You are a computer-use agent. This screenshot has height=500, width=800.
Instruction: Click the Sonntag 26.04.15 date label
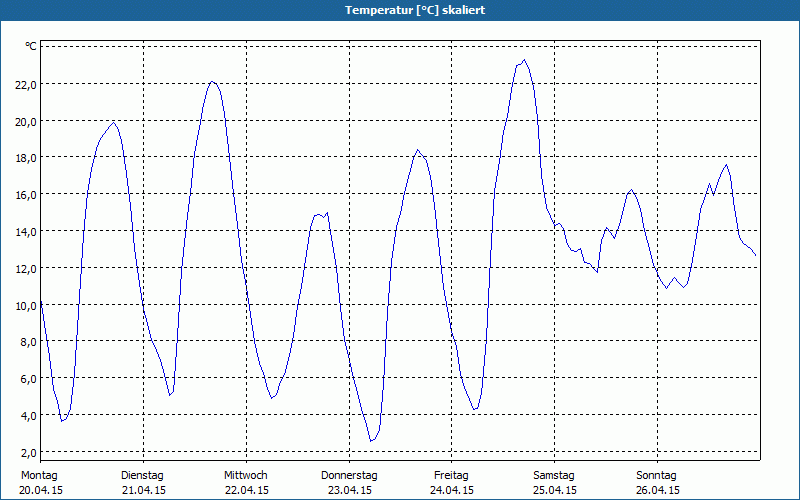657,483
